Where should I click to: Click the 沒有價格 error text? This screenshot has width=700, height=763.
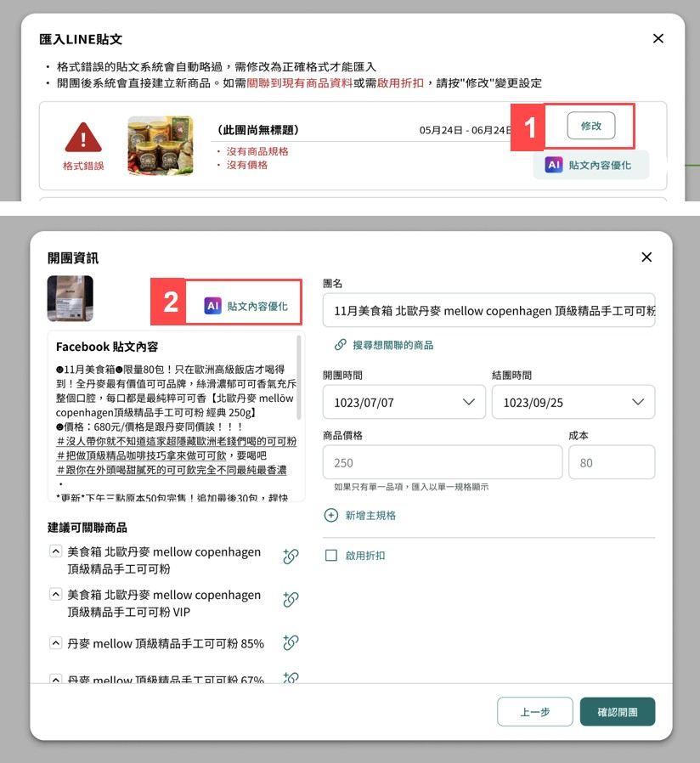coord(247,165)
